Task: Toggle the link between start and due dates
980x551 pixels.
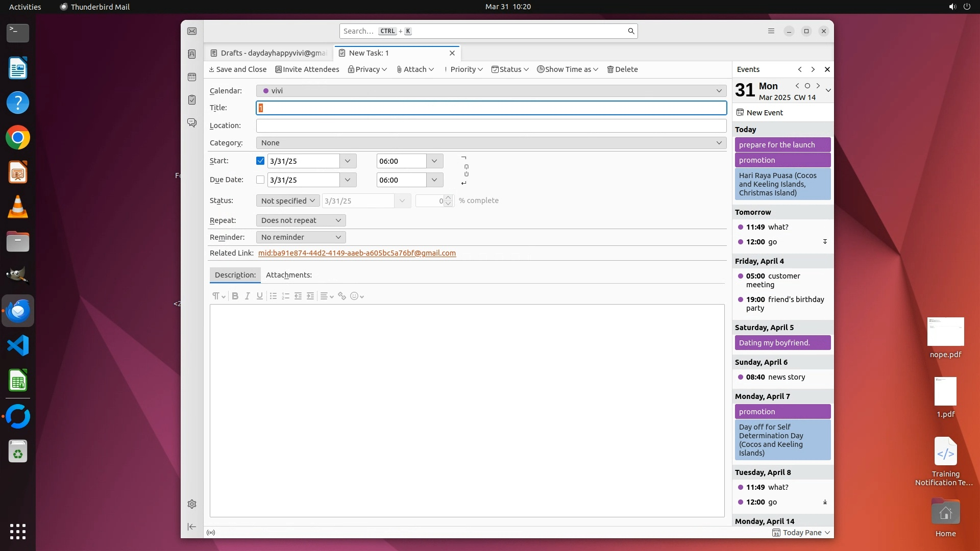Action: coord(466,170)
